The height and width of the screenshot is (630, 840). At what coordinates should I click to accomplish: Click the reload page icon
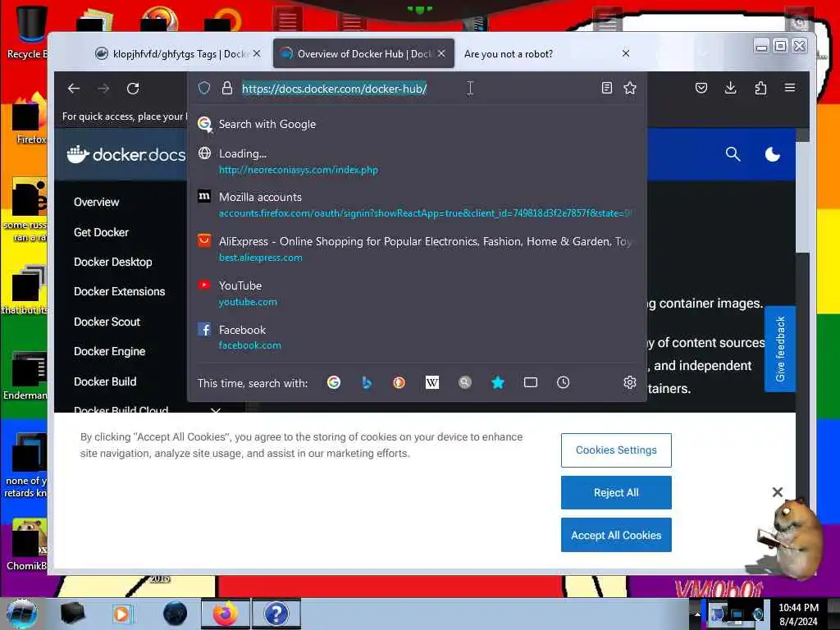point(133,89)
